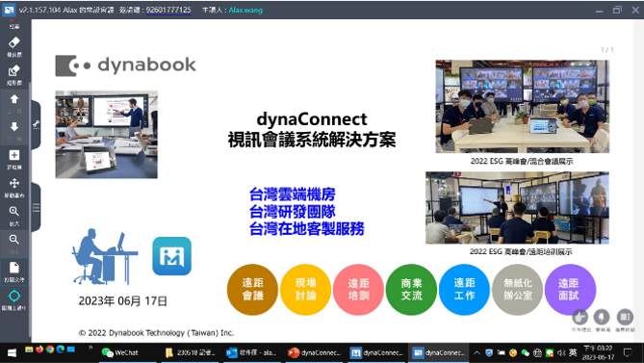This screenshot has width=644, height=363.
Task: Click the ESG summit hybrid meeting photo
Action: (x=522, y=106)
